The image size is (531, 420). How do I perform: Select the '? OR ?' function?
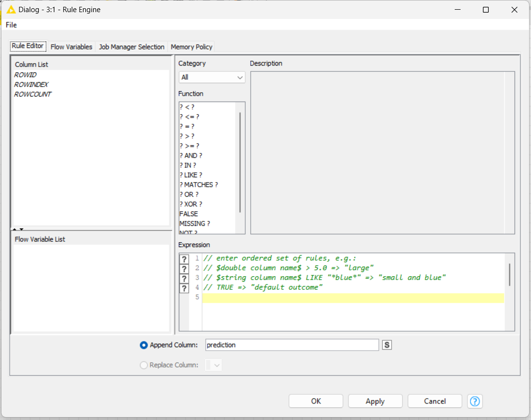coord(189,195)
